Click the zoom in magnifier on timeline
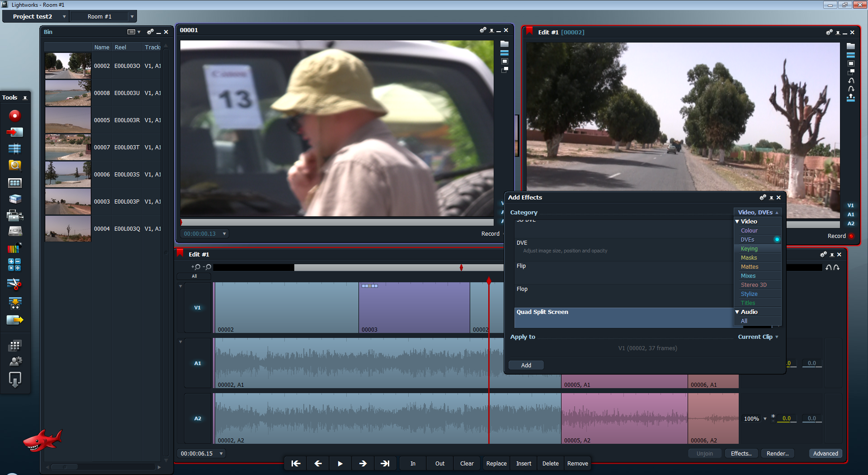 tap(196, 267)
